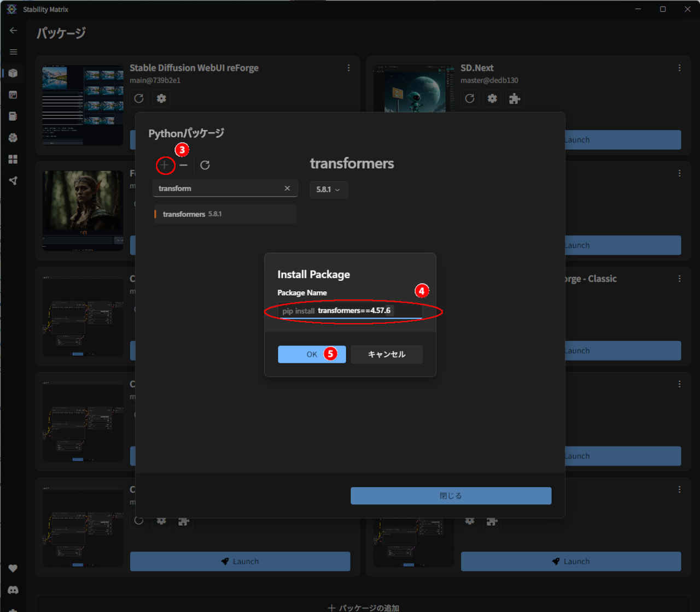The width and height of the screenshot is (700, 612).
Task: Click the minus icon to remove Python package
Action: pos(184,165)
